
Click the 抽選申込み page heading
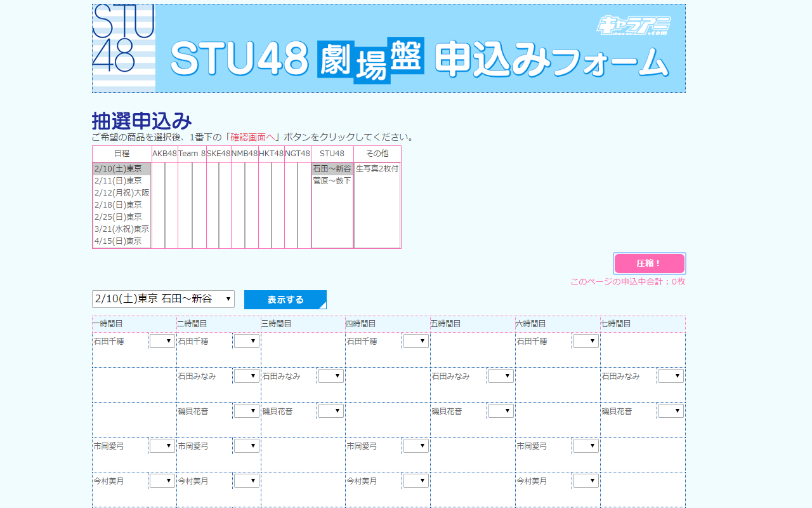tap(142, 121)
